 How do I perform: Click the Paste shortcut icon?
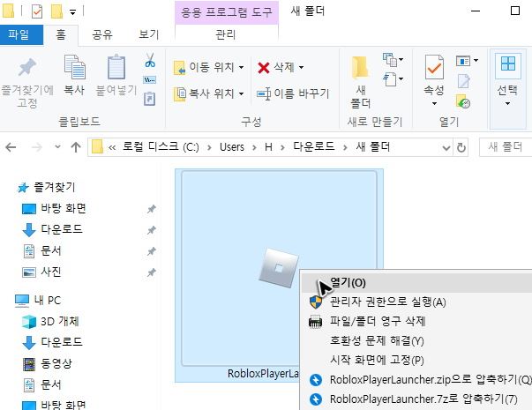tap(150, 99)
